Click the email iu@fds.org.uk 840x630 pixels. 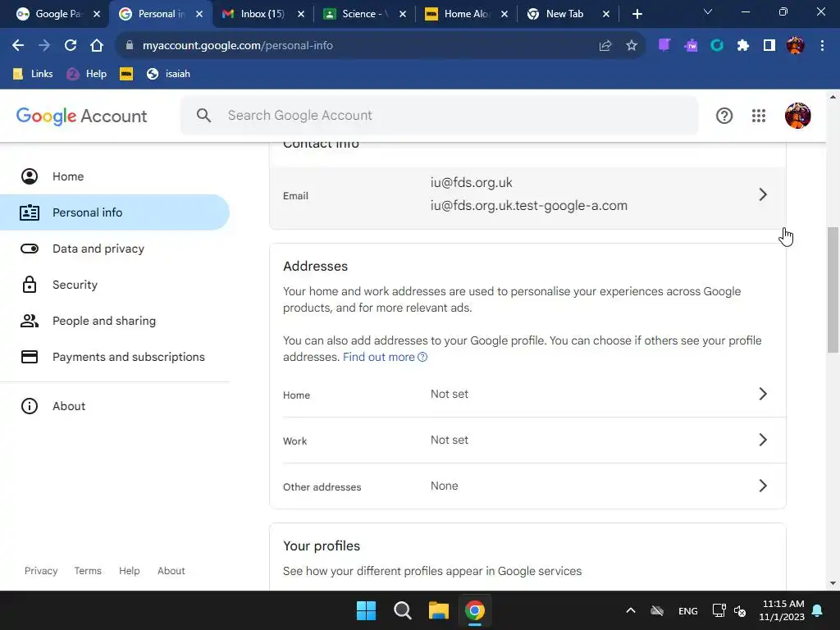472,183
